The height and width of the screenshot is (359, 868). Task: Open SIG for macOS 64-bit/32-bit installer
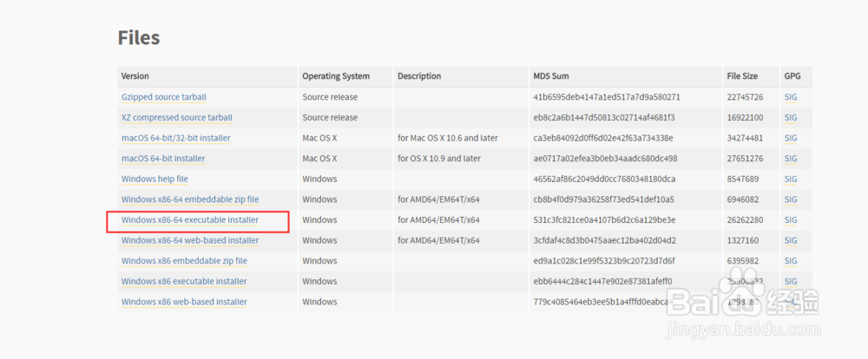click(790, 138)
